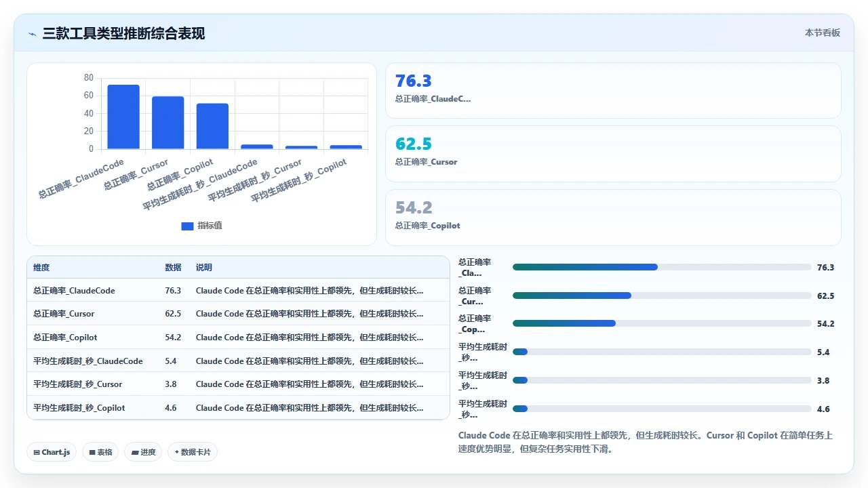Click the dashboard title 三款工具类型推断综合表现
This screenshot has height=488, width=868.
pos(124,33)
